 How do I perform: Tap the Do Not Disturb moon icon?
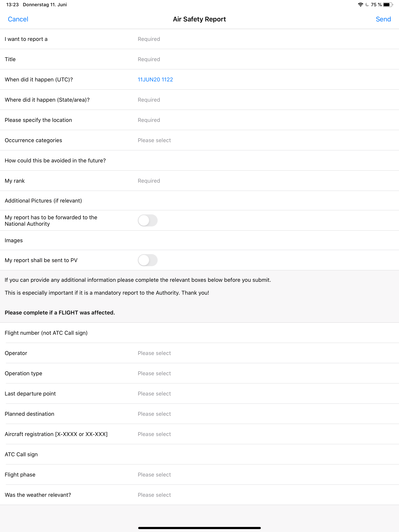(367, 4)
